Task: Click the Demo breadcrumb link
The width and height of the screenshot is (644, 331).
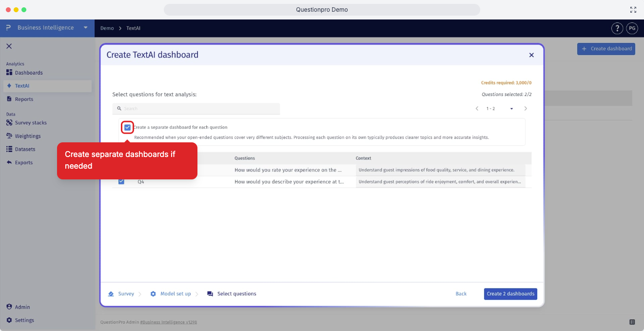Action: (x=107, y=28)
